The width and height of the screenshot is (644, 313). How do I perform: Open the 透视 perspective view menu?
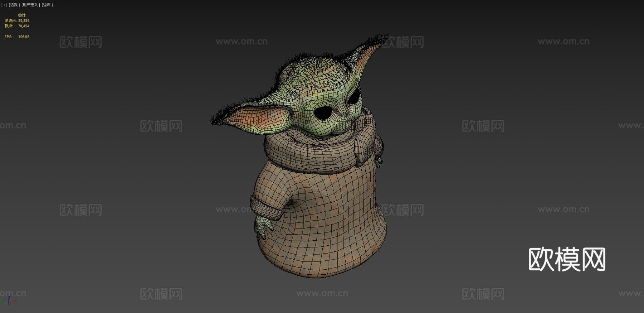(x=14, y=5)
